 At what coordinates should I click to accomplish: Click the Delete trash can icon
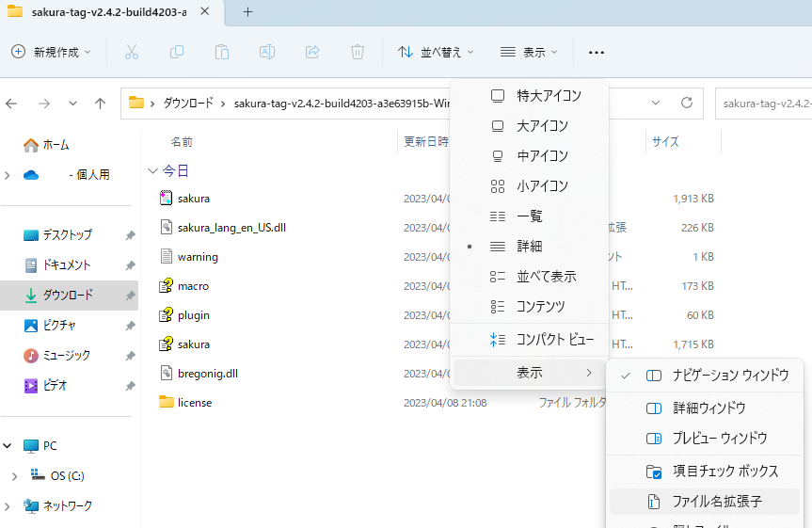point(358,52)
